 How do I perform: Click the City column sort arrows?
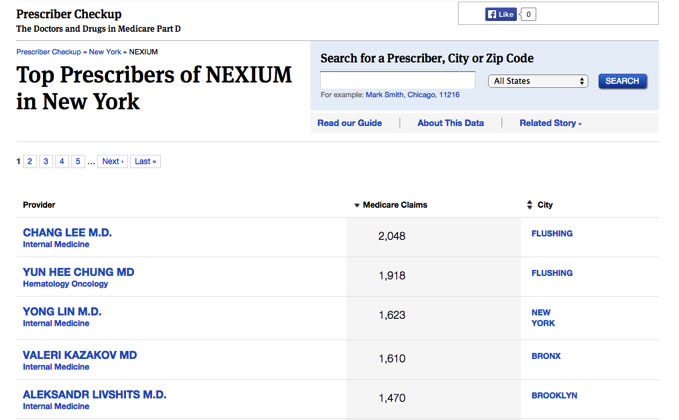[529, 205]
